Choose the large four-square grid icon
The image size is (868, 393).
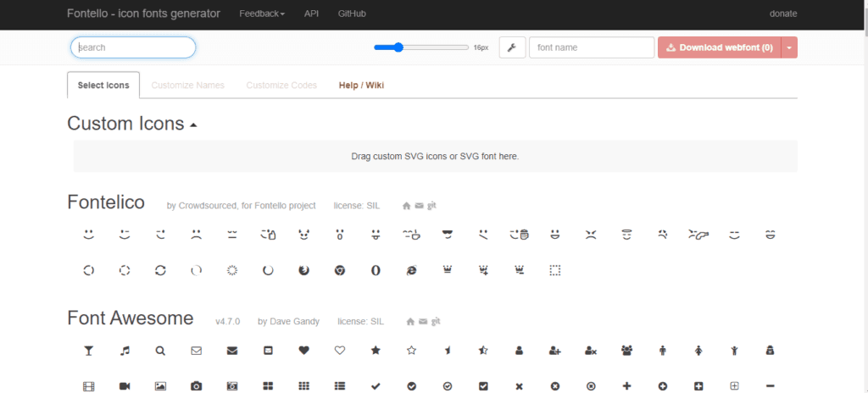coord(268,386)
